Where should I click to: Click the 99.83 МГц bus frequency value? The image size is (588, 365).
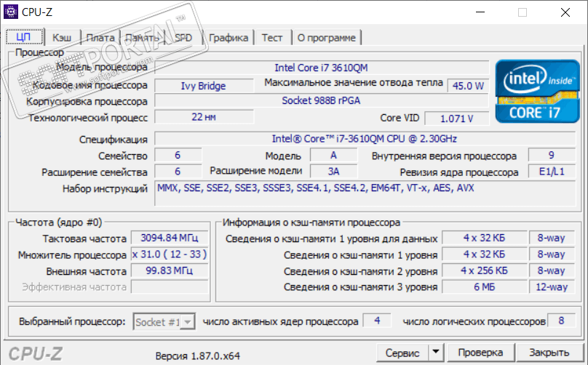click(170, 270)
